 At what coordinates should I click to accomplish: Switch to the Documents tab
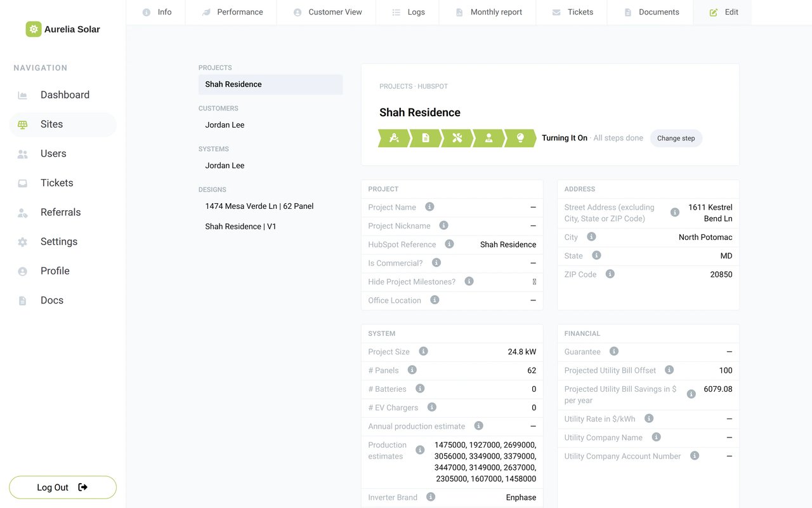click(650, 12)
